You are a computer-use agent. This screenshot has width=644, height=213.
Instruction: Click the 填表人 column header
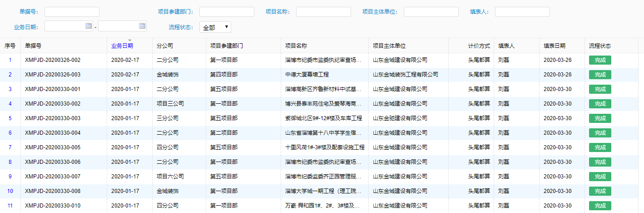point(506,46)
